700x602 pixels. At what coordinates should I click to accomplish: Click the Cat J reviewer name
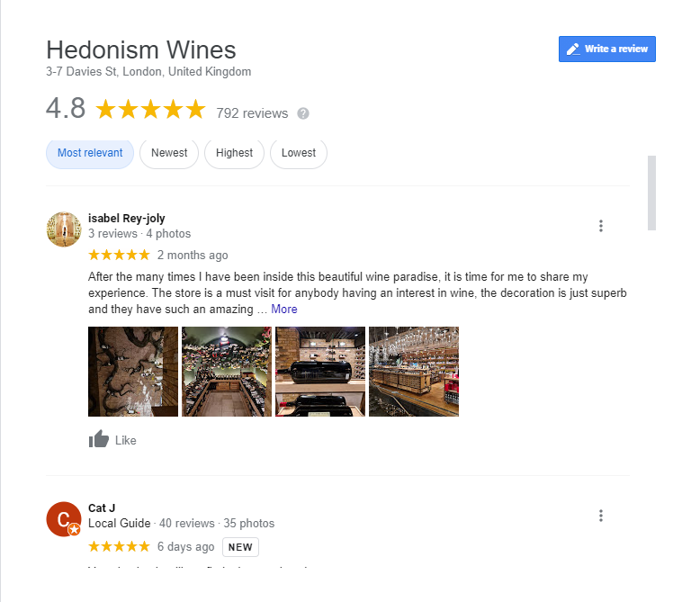(x=102, y=508)
